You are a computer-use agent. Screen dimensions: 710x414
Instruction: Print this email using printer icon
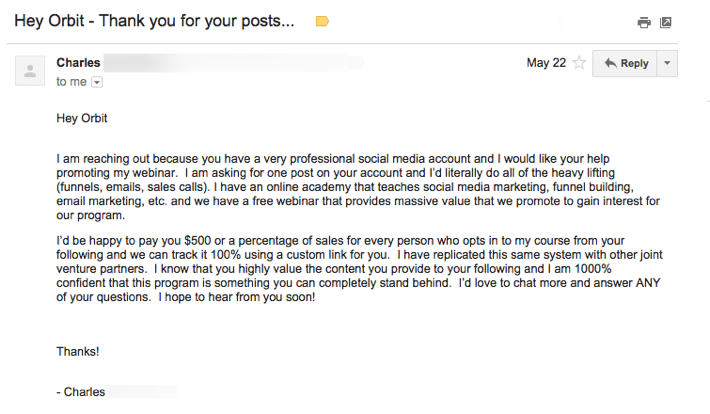(x=644, y=22)
